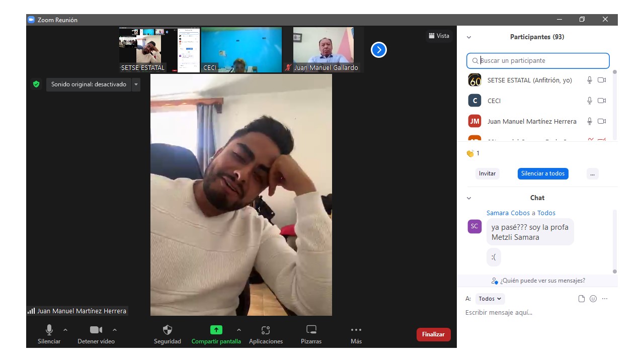Open the Vista layout menu

[x=439, y=36]
